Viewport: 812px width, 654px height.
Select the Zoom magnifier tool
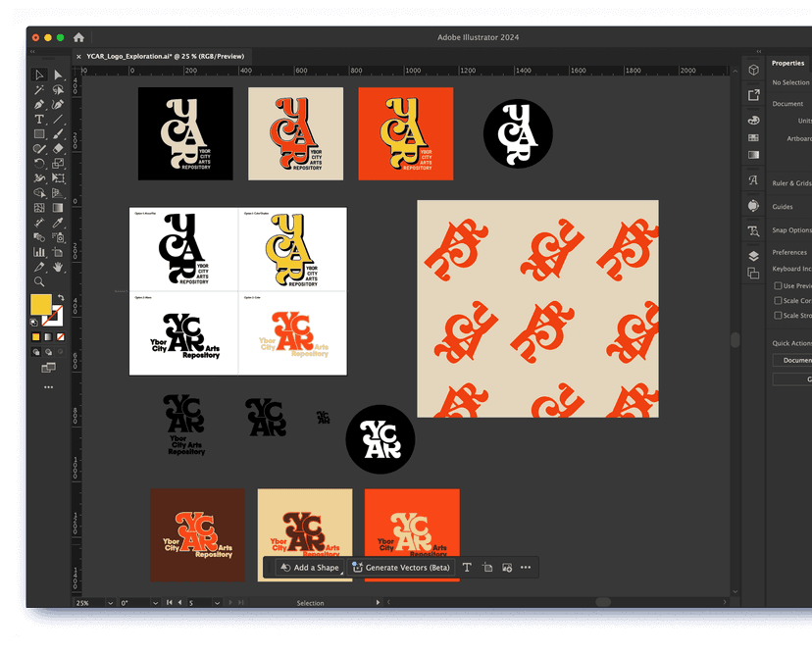pos(39,281)
